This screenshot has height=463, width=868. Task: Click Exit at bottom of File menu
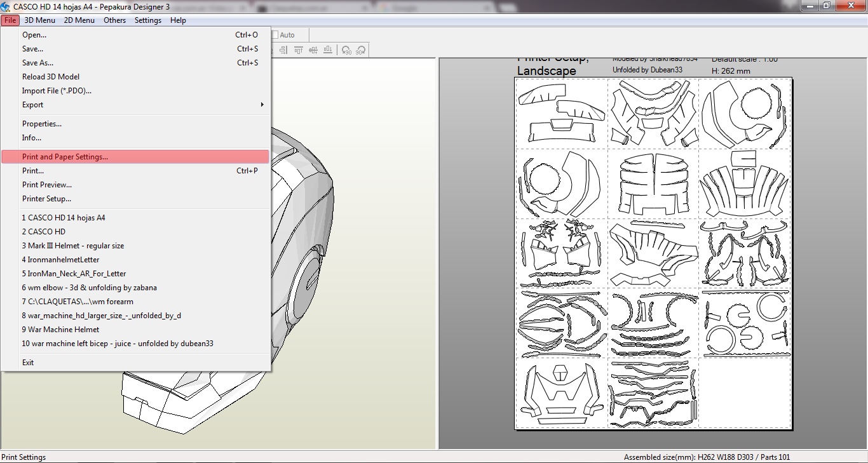28,363
